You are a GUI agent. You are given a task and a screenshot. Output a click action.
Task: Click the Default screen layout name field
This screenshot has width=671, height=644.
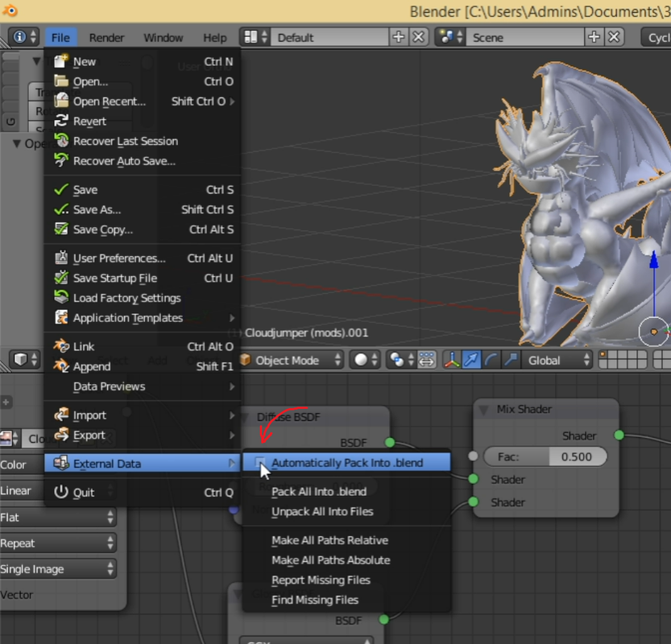coord(330,37)
